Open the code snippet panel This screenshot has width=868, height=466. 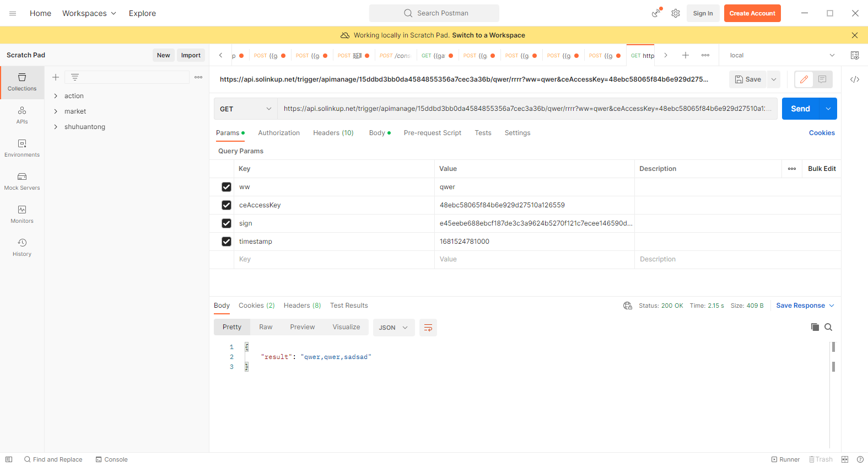coord(855,79)
